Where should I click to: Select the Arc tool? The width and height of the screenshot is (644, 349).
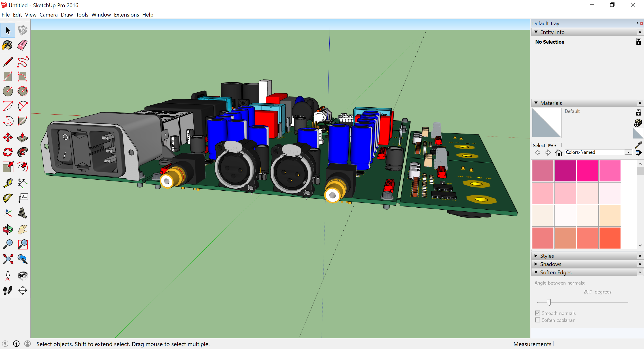click(8, 106)
